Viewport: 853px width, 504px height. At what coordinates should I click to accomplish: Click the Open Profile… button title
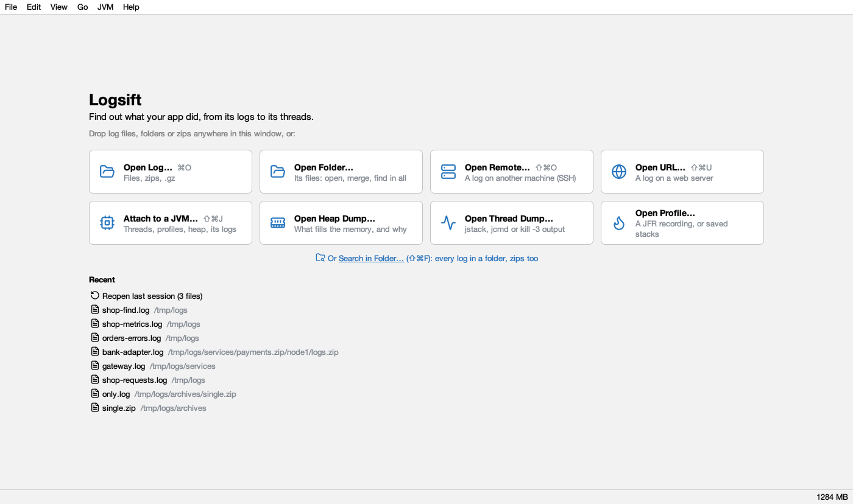665,213
